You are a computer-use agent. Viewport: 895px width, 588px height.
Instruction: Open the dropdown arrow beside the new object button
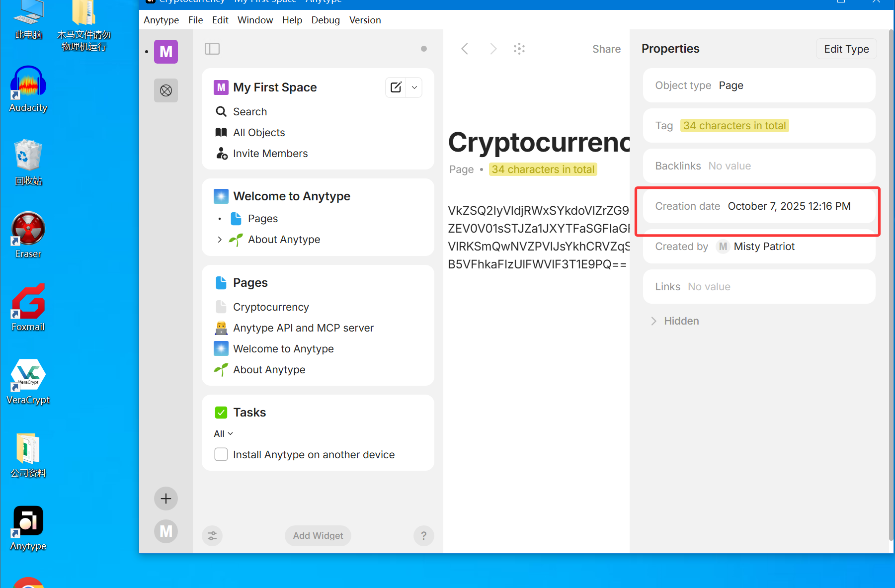tap(414, 87)
